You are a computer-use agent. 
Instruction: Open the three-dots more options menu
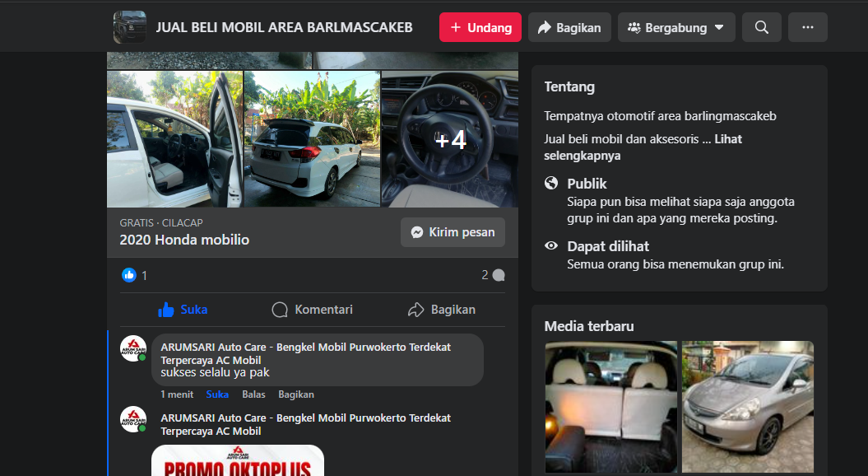(808, 27)
